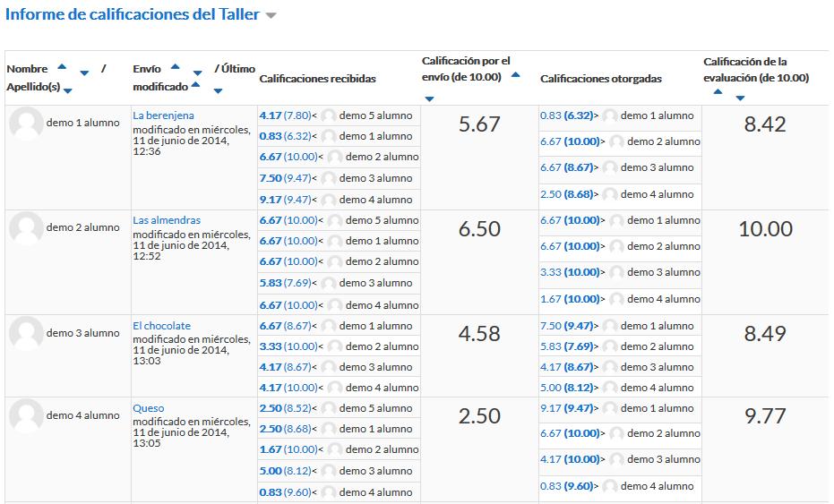Viewport: 834px width, 504px height.
Task: Sort ascending by Nombre using its up arrow
Action: coord(62,67)
